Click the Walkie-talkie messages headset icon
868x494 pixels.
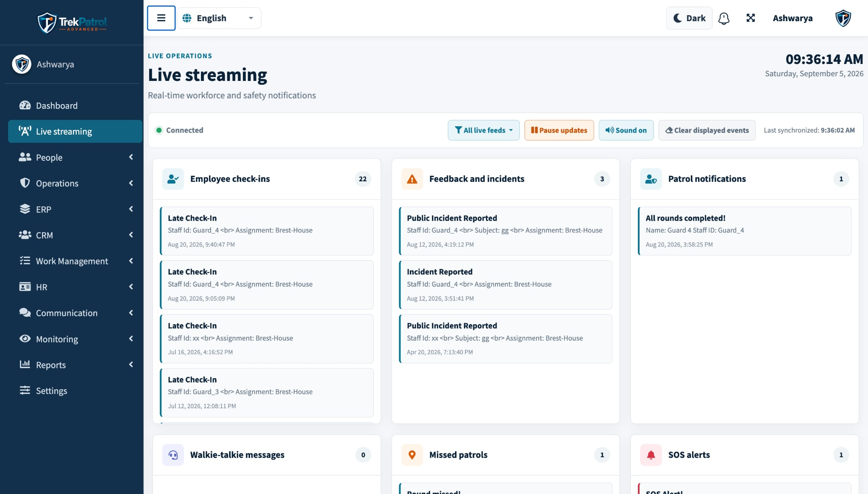173,455
